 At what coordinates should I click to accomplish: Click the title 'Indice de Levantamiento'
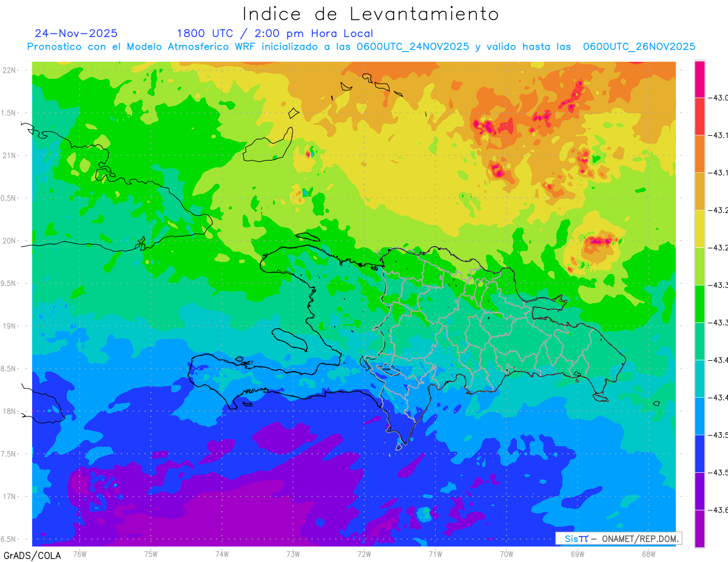(371, 13)
